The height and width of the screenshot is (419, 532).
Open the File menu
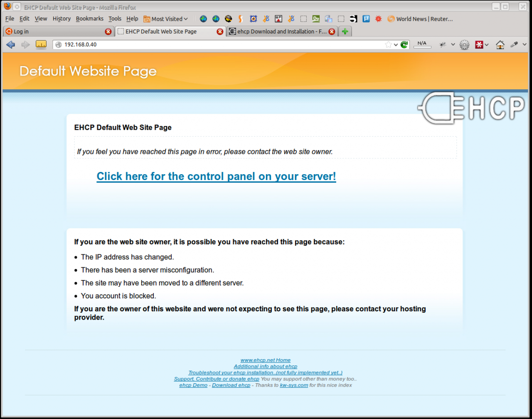(x=10, y=19)
